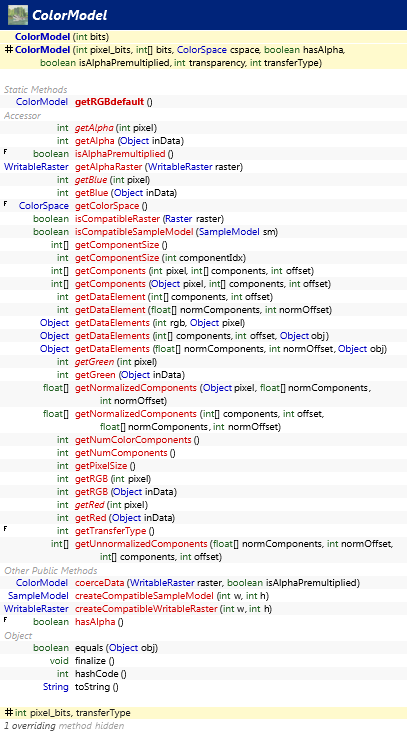407x732 pixels.
Task: Click ColorSpace return type of getColorSpace
Action: (x=43, y=206)
